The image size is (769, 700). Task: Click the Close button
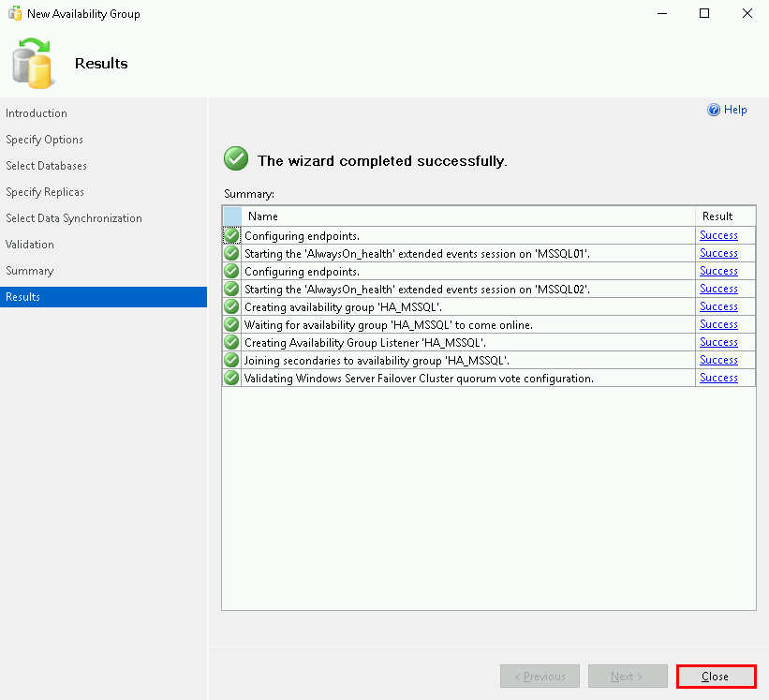tap(716, 677)
